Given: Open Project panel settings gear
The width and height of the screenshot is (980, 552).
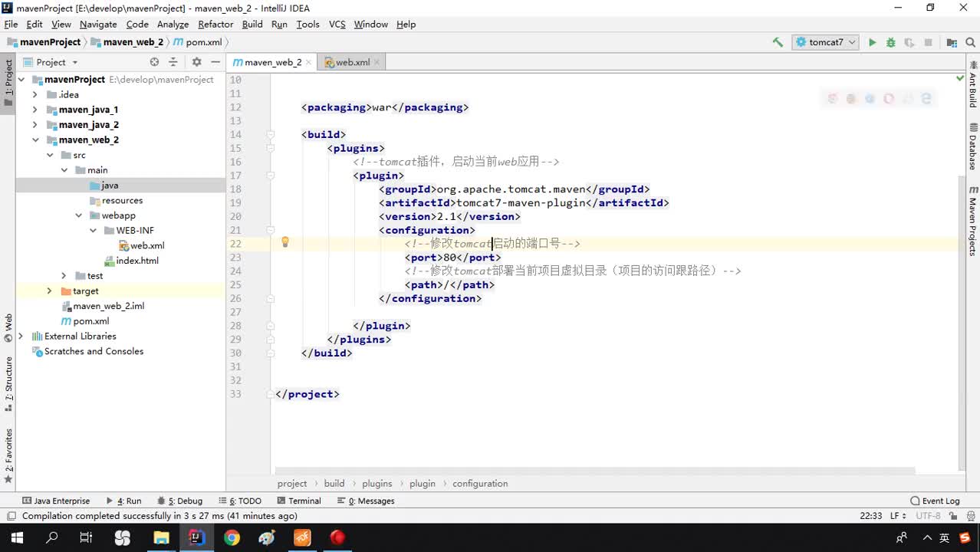Looking at the screenshot, I should click(x=196, y=62).
